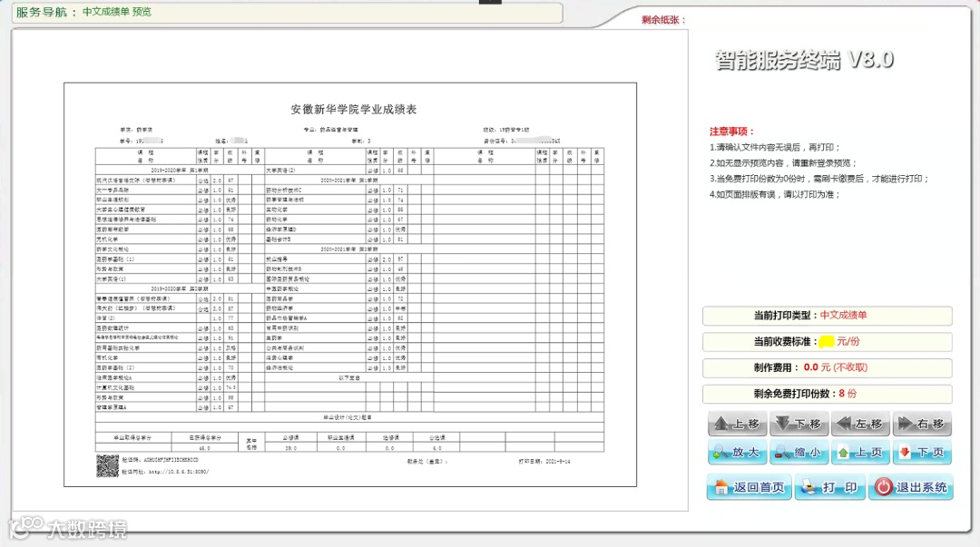Click the up-arrow icon on 上移
Screen dimensions: 980x547
click(x=721, y=424)
